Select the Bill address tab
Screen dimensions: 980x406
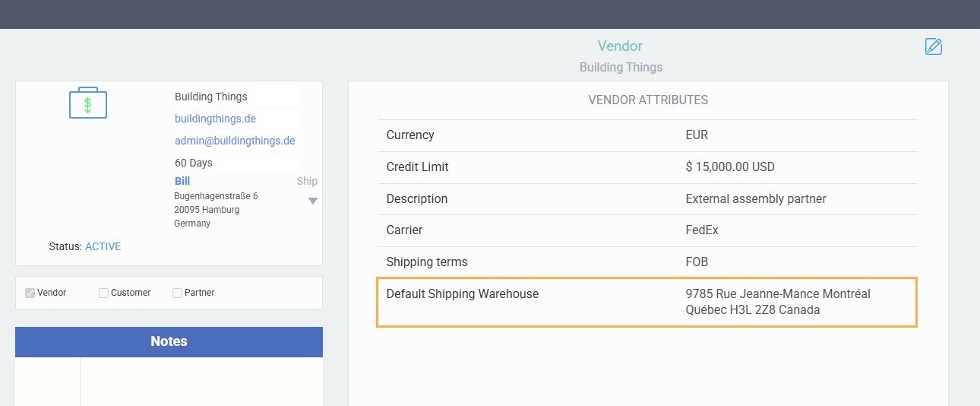pos(182,181)
